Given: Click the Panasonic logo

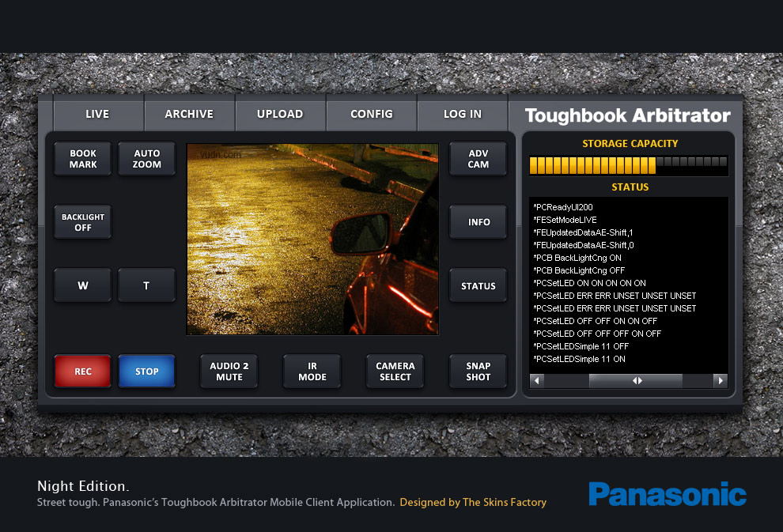Looking at the screenshot, I should coord(668,494).
